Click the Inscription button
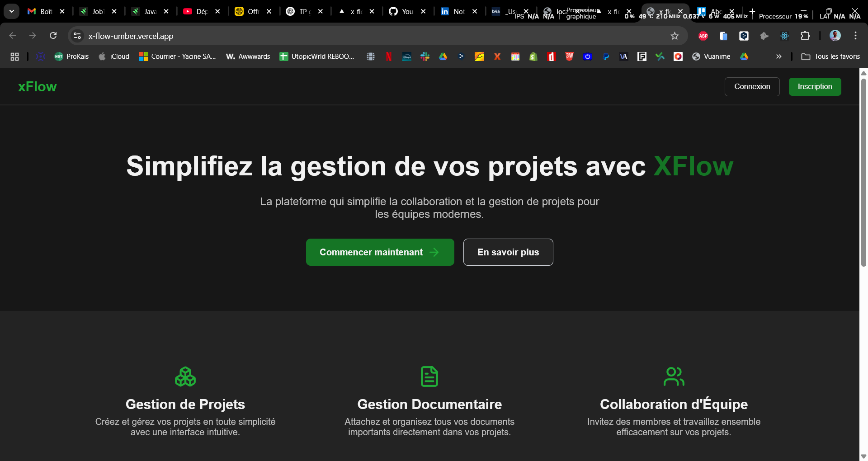The width and height of the screenshot is (868, 461). click(x=815, y=87)
